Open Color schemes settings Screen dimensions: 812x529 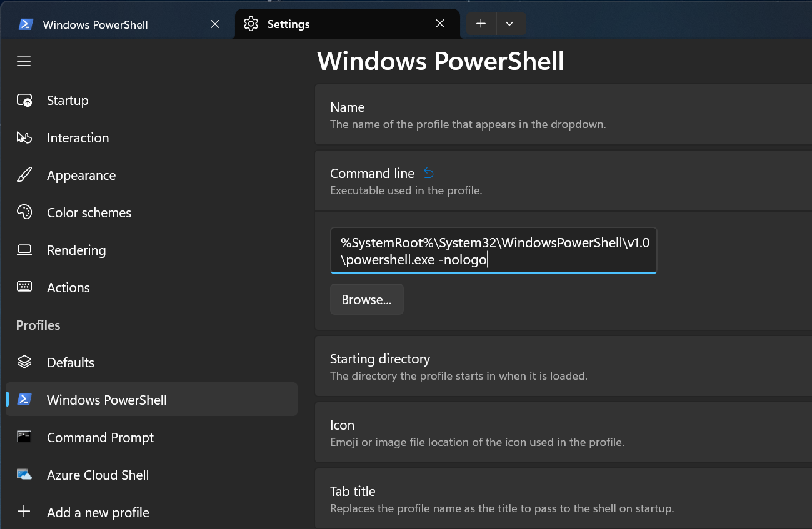point(89,212)
